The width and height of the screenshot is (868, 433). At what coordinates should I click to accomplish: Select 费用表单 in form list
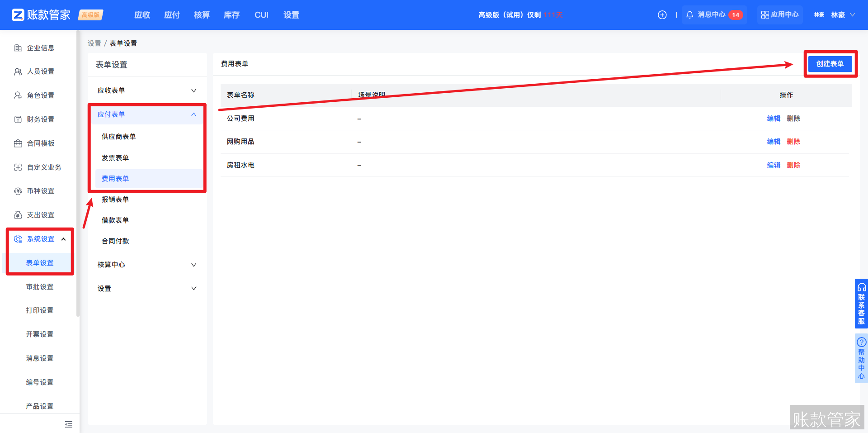[149, 179]
